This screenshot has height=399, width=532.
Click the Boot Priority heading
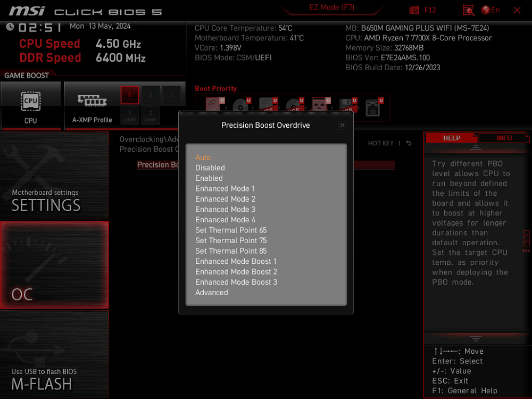pos(216,88)
